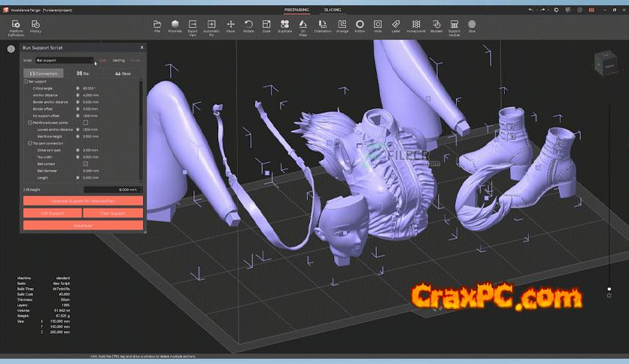The image size is (629, 364).
Task: Toggle the Critical angle row indicator
Action: pyautogui.click(x=77, y=88)
